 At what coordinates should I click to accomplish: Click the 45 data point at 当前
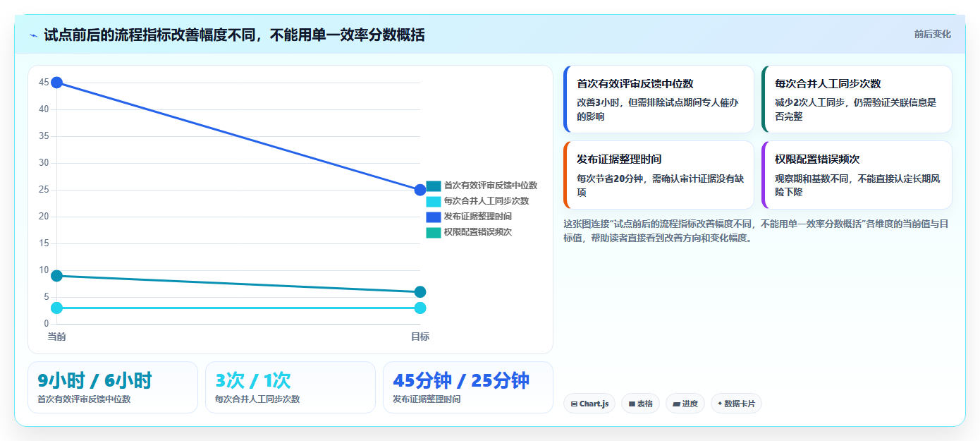[57, 83]
